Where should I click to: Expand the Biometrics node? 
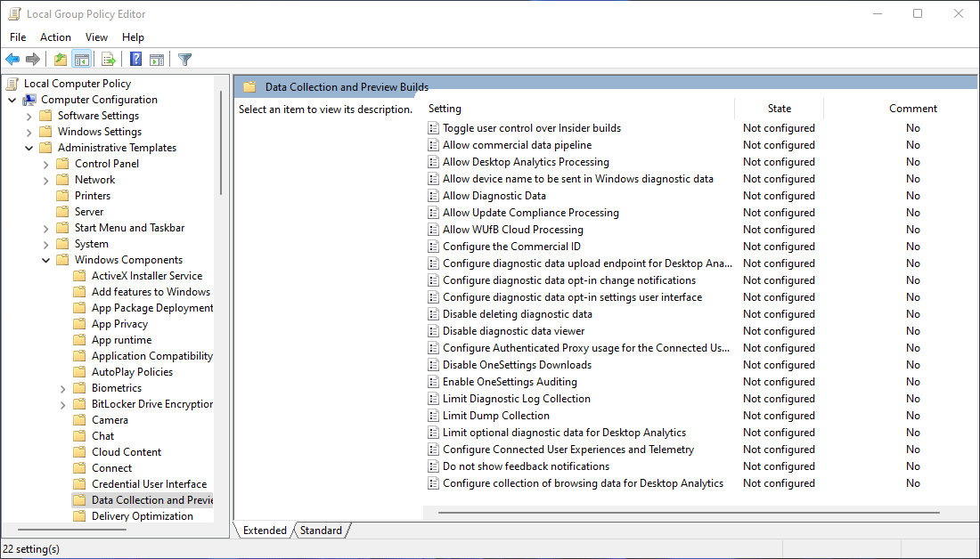[62, 388]
